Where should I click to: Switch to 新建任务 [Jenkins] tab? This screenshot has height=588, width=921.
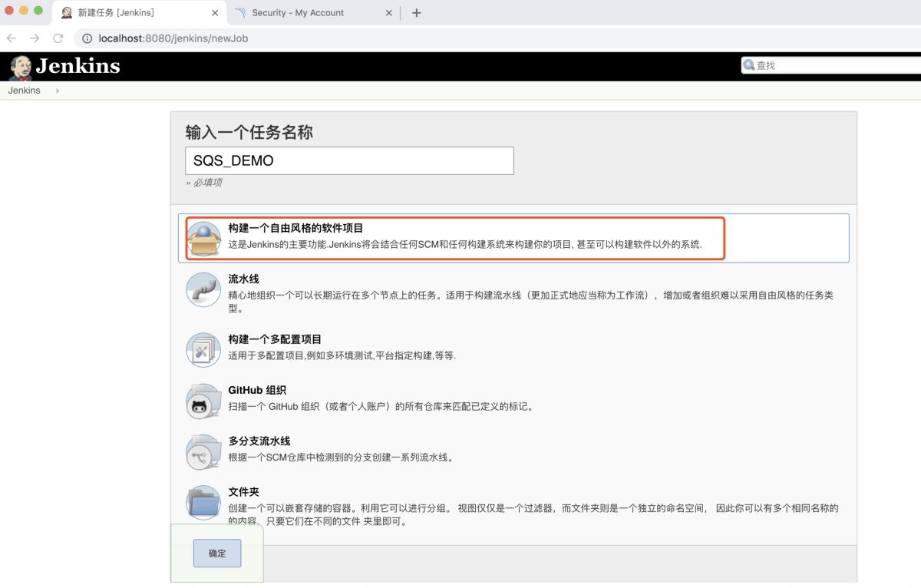coord(140,13)
